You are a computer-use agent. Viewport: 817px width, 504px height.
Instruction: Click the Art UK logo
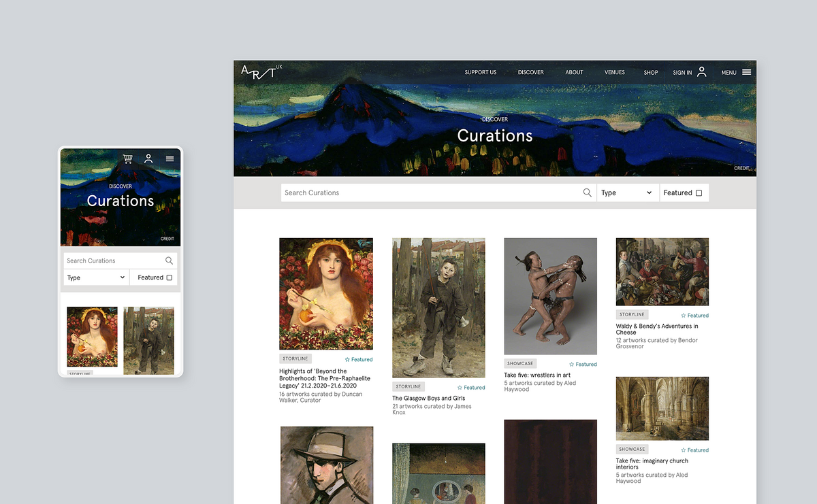[259, 72]
